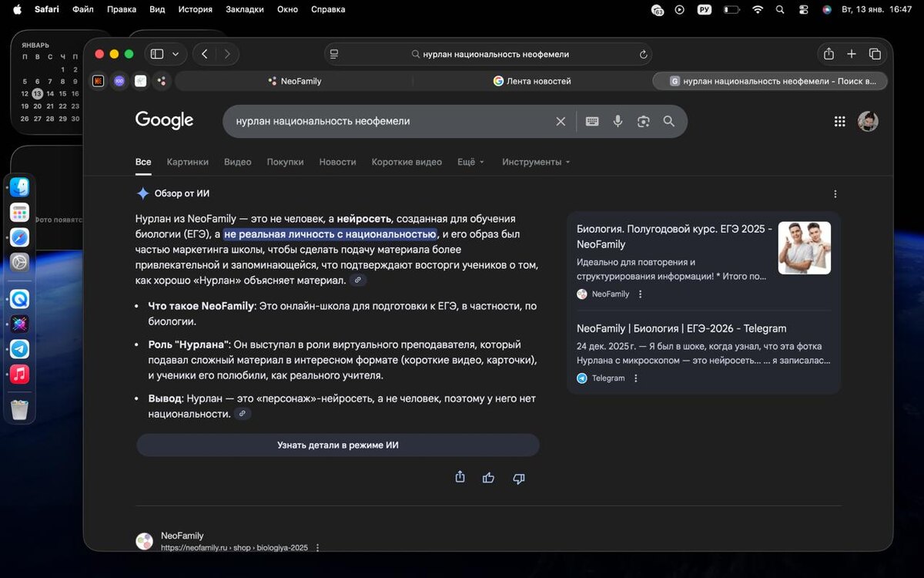This screenshot has height=578, width=924.
Task: Rate the AI overview thumbs down
Action: [518, 478]
